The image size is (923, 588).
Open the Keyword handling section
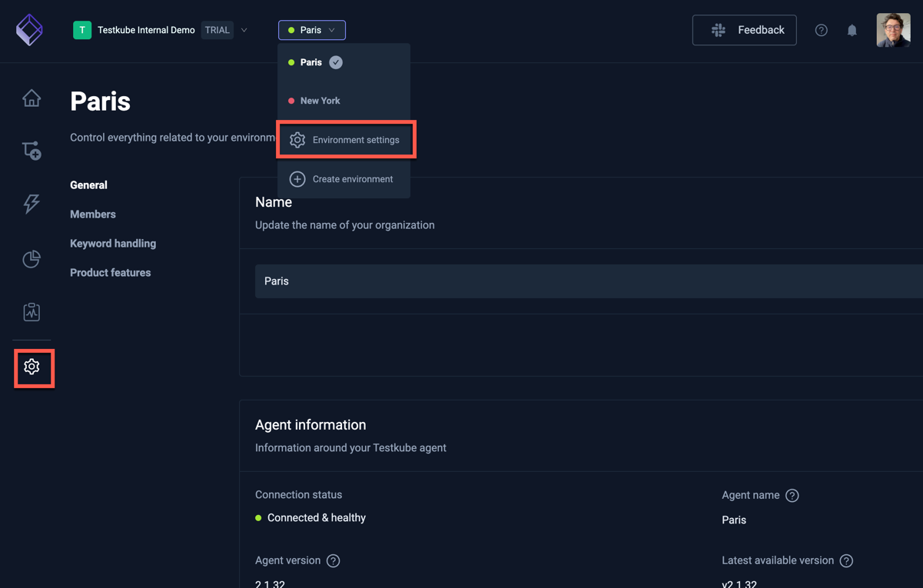(x=112, y=243)
